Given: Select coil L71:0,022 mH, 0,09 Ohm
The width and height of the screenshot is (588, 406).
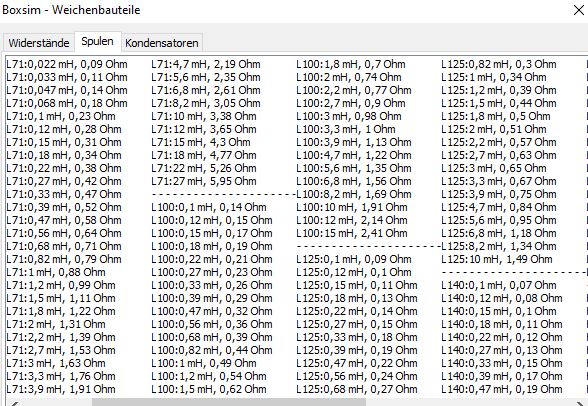Looking at the screenshot, I should coord(67,64).
